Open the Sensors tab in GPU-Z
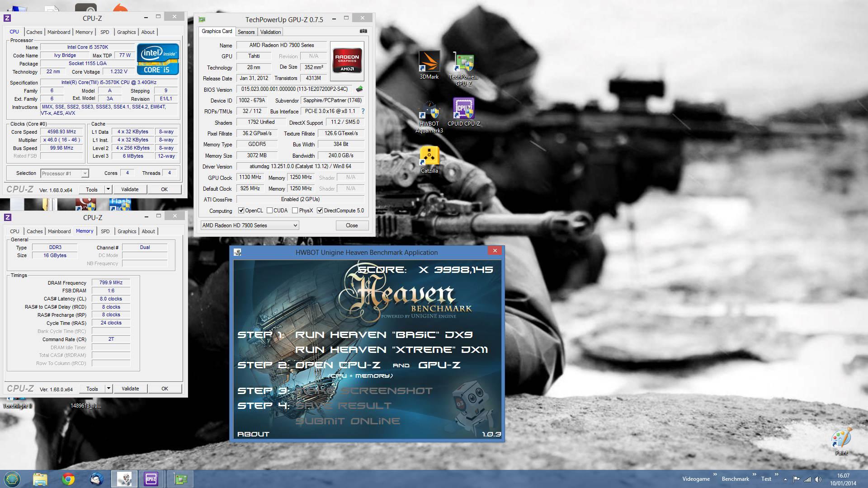 [x=246, y=32]
